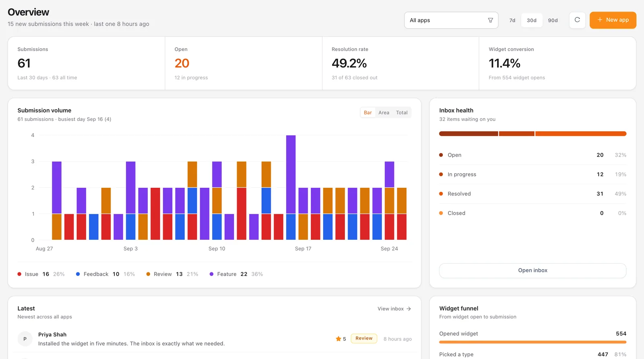Click the tallest purple bar reaching 4 submissions

pyautogui.click(x=291, y=174)
